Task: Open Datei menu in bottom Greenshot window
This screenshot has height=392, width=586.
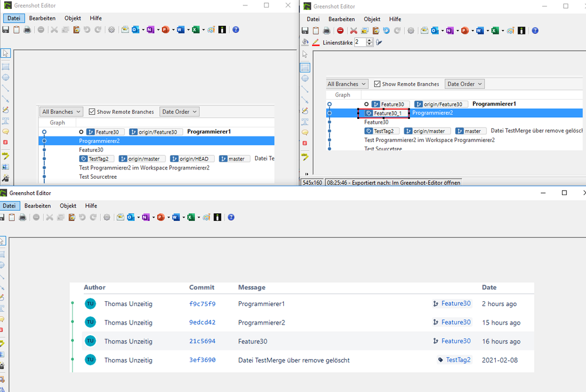Action: pyautogui.click(x=9, y=206)
